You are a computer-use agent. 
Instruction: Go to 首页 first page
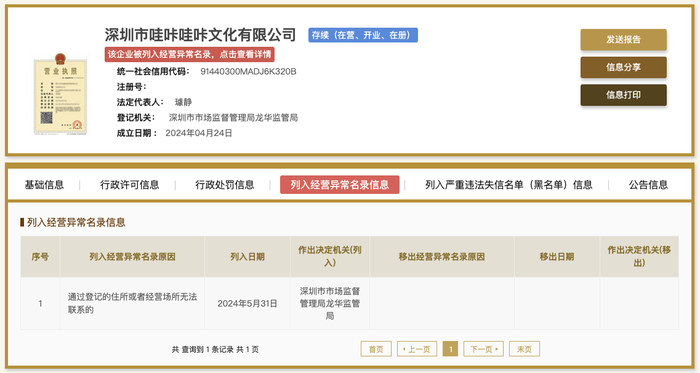(376, 349)
